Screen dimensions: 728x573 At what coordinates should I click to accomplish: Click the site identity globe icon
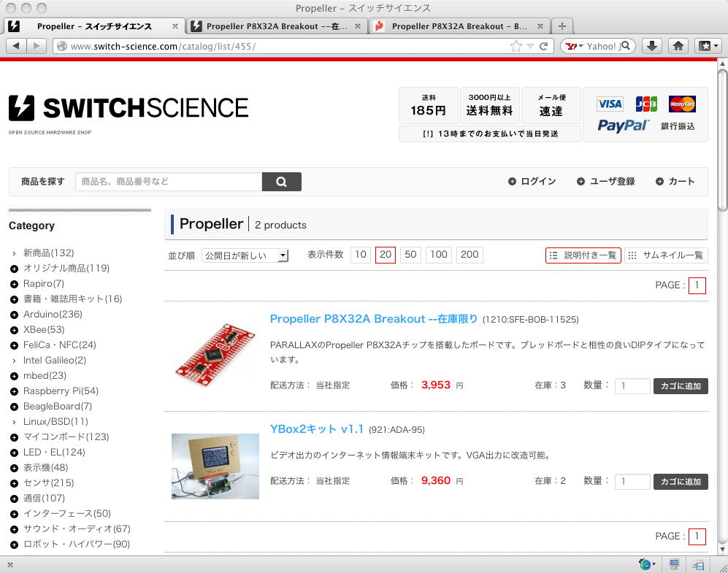(x=62, y=46)
